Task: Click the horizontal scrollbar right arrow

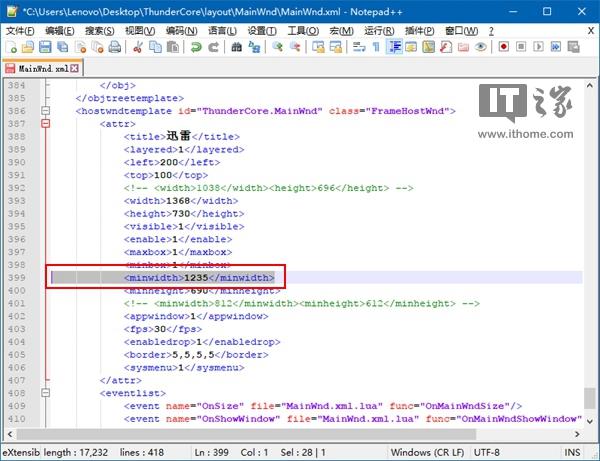Action: (x=577, y=434)
